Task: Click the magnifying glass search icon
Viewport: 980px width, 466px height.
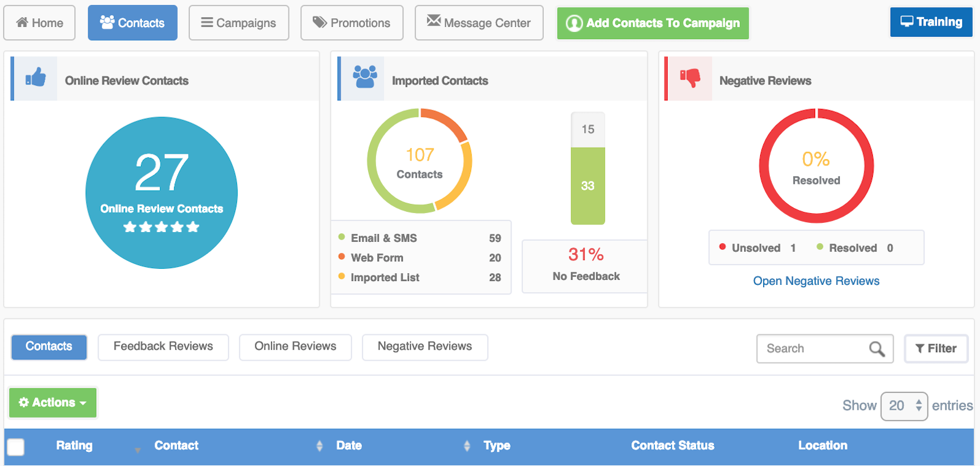Action: (x=877, y=349)
